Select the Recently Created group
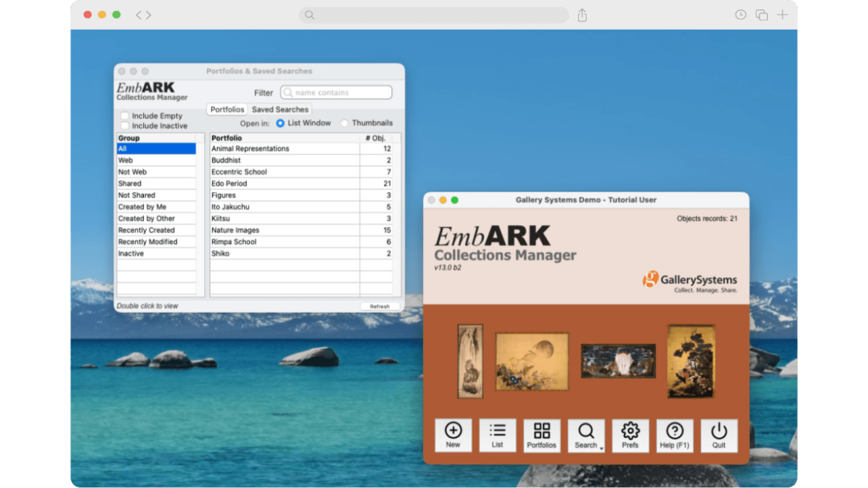 pos(156,230)
